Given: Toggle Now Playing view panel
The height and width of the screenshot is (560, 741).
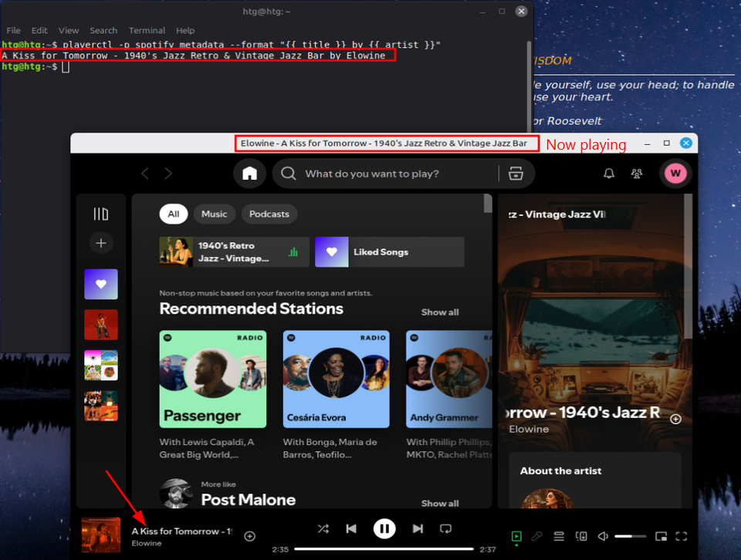Looking at the screenshot, I should click(x=516, y=536).
